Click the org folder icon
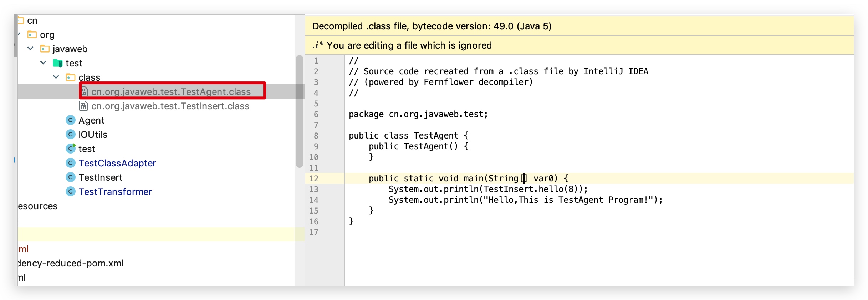Screen dimensions: 868x300 point(32,34)
